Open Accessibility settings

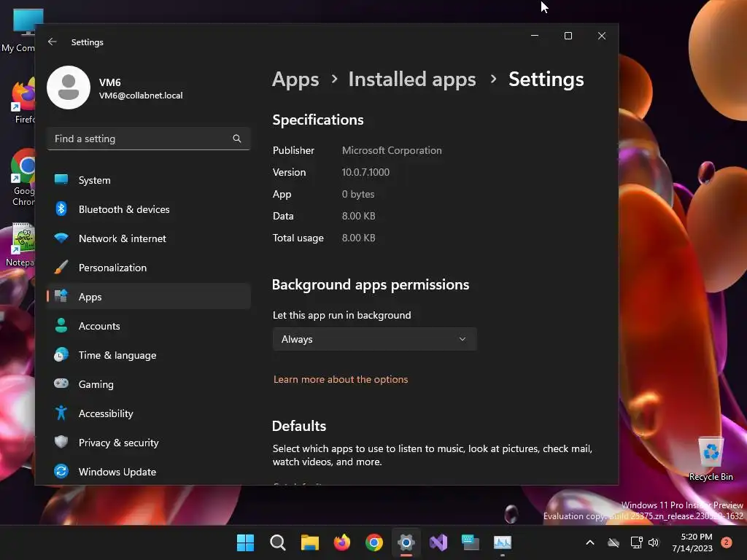point(149,413)
